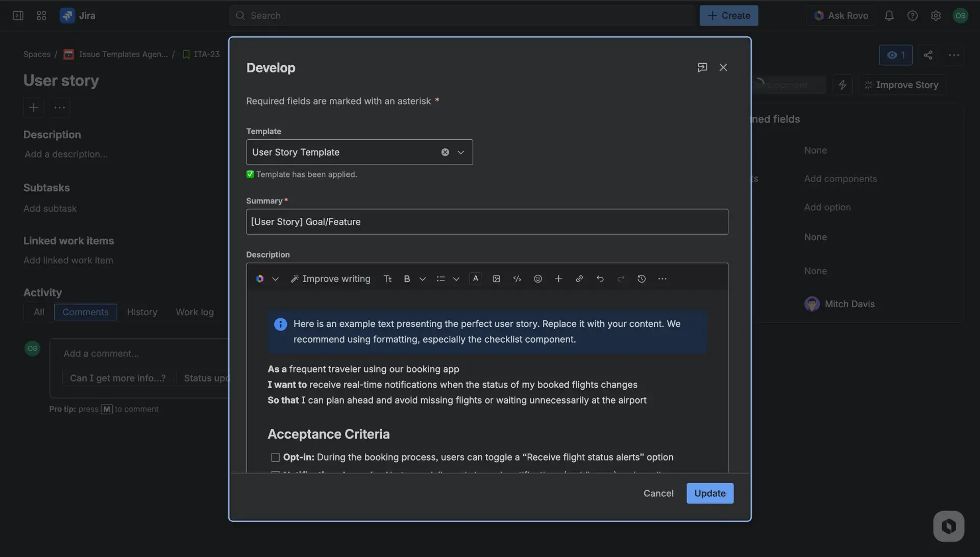Insert a code snippet in the editor
Viewport: 980px width, 557px height.
click(517, 278)
